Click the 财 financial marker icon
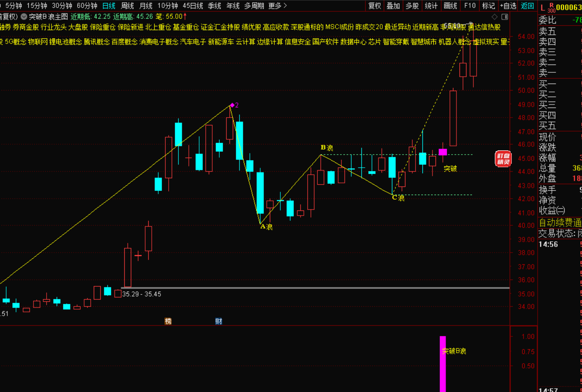Screen dimensions: 582x392 pos(218,321)
